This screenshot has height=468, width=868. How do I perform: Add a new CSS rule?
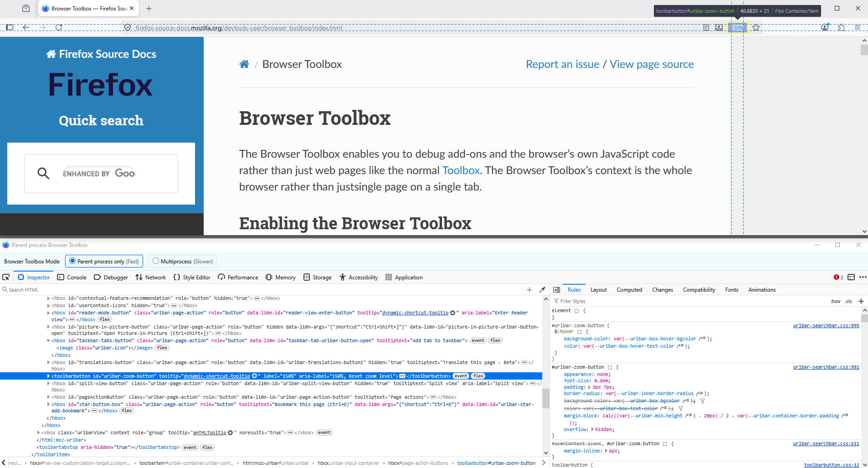[x=861, y=301]
